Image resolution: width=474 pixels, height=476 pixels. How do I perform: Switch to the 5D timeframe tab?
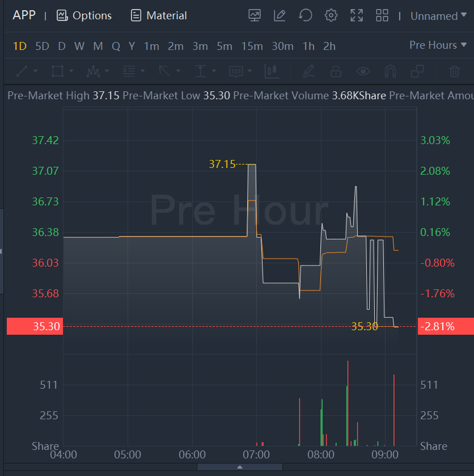43,46
